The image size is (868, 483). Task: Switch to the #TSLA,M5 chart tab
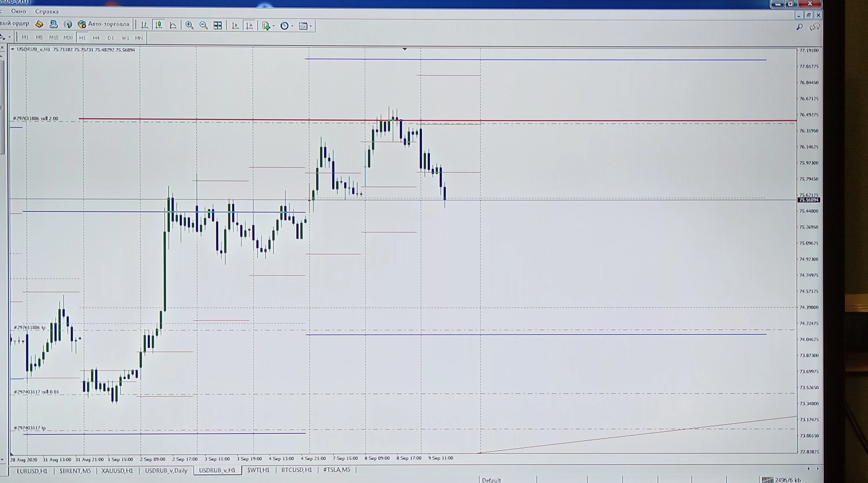pyautogui.click(x=336, y=469)
